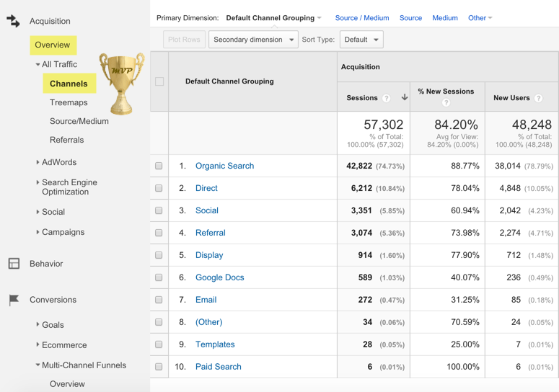
Task: Click the Acquisition arrows icon in sidebar
Action: click(x=13, y=21)
